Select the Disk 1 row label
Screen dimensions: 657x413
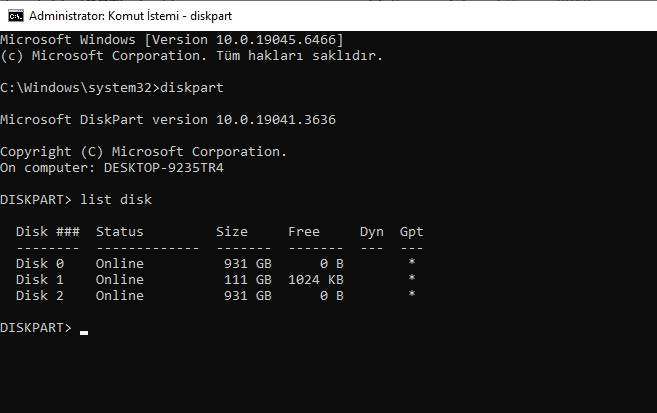[x=40, y=279]
